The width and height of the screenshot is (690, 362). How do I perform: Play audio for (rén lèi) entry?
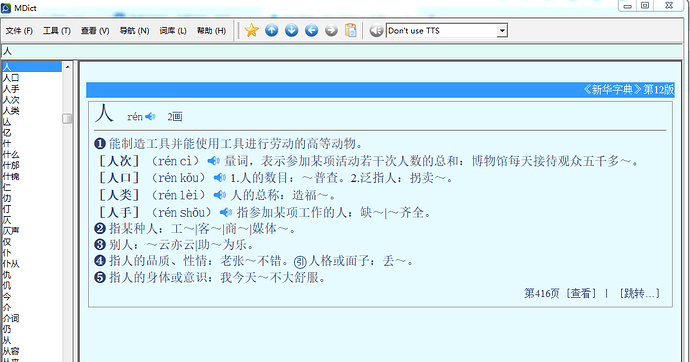[x=220, y=195]
